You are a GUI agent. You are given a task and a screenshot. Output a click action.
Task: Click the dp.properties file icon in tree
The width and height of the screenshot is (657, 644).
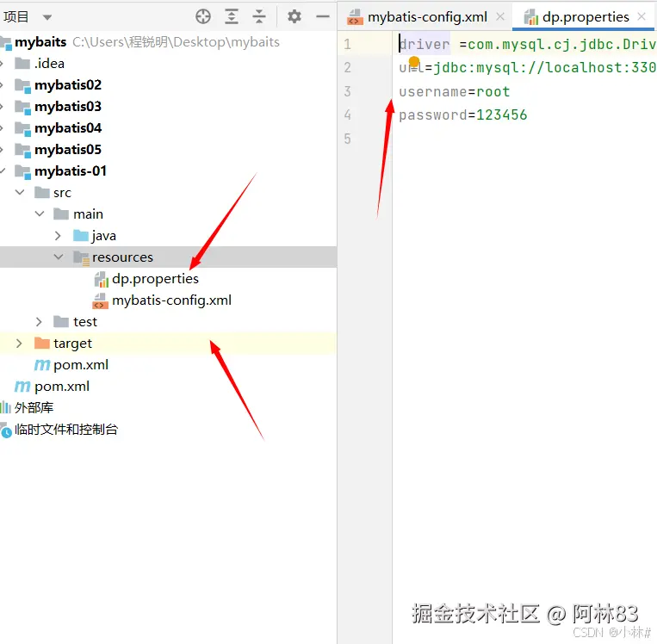[101, 279]
